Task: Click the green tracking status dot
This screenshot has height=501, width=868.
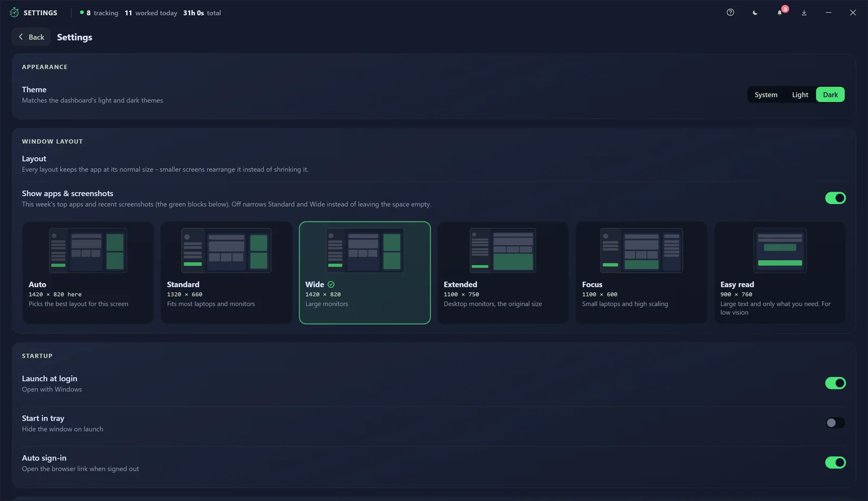Action: click(x=82, y=12)
